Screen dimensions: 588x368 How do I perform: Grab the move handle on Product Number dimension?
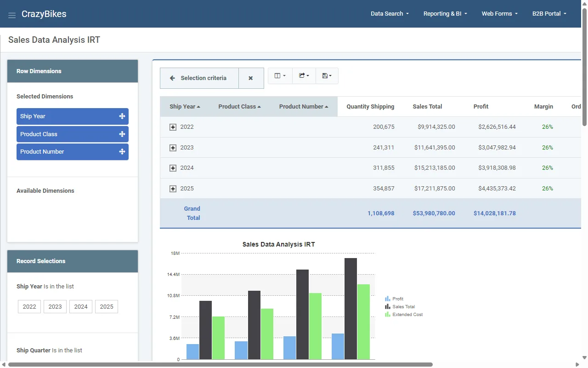[x=122, y=152]
